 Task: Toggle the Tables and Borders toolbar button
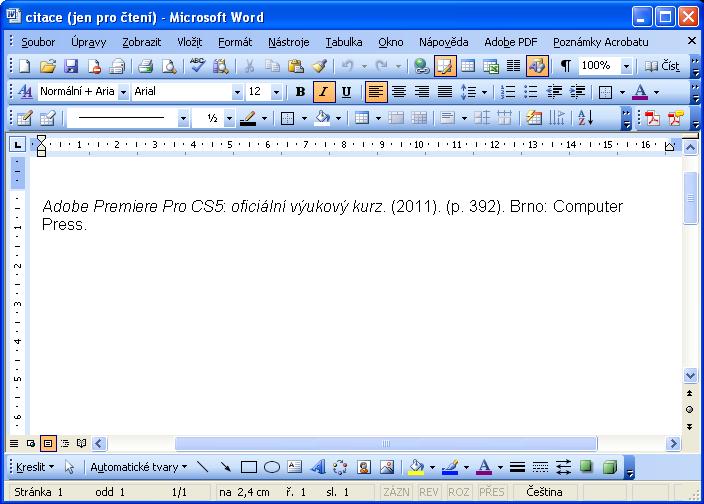click(445, 66)
